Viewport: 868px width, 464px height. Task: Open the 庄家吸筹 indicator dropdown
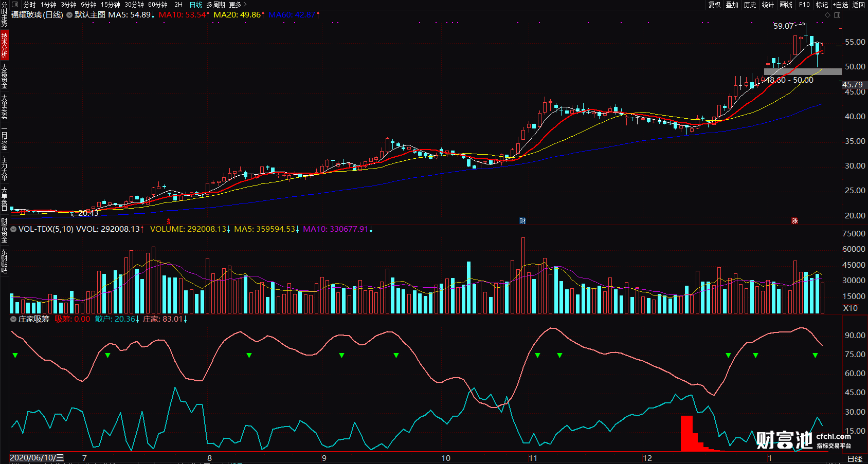pos(13,319)
